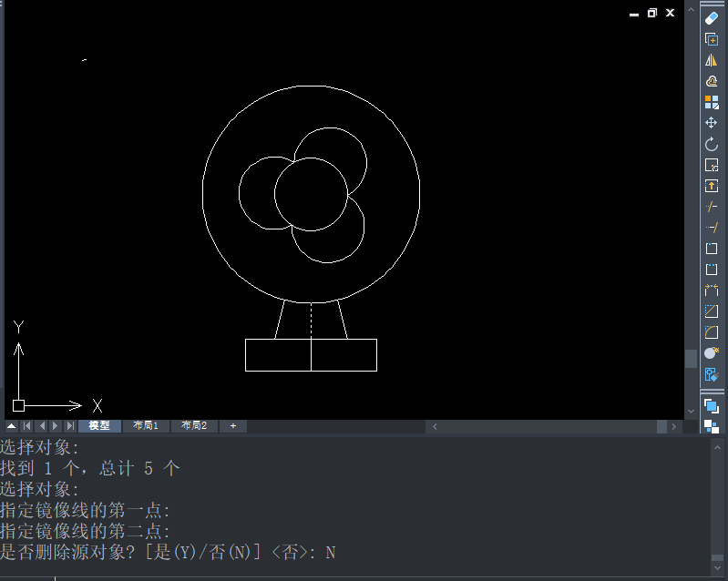Image resolution: width=728 pixels, height=581 pixels.
Task: Click the text '找到 1 个, 总计 5 个'
Action: pos(89,468)
